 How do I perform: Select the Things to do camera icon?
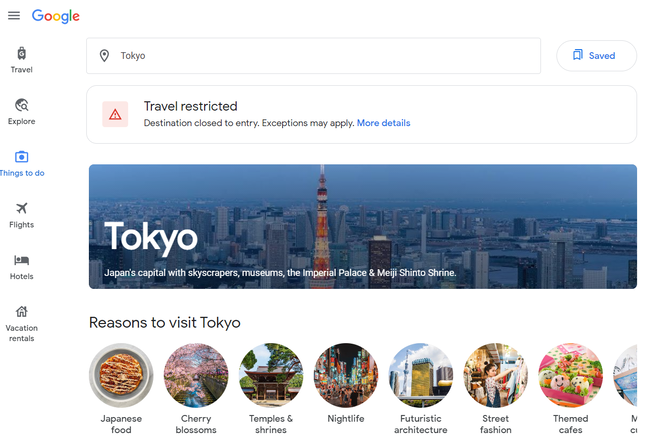click(22, 157)
